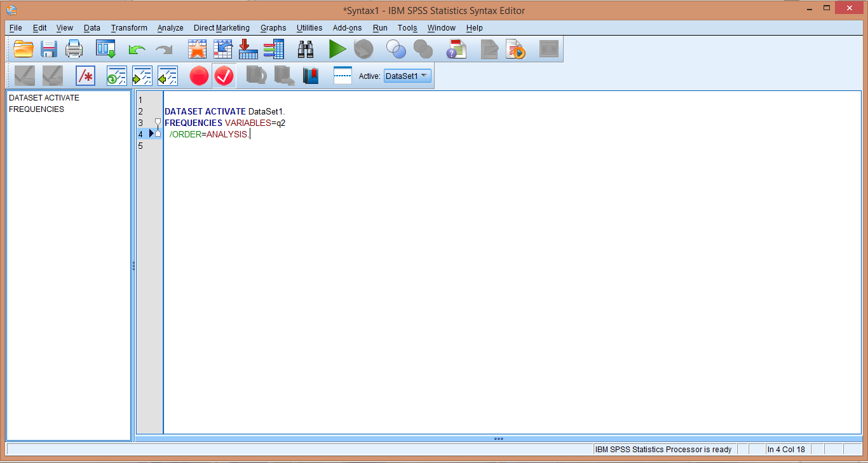Click the syntax help question-mark document icon
This screenshot has height=463, width=868.
click(456, 49)
